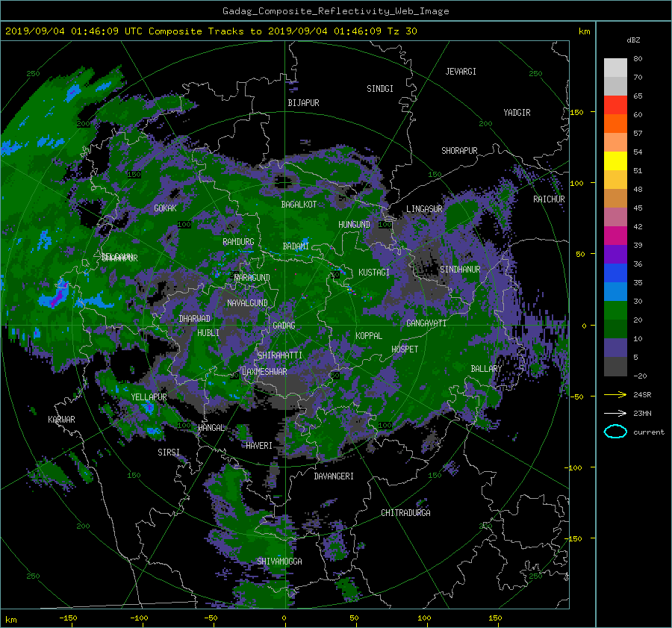The height and width of the screenshot is (628, 672).
Task: Click the DHARWAD town label
Action: point(194,319)
